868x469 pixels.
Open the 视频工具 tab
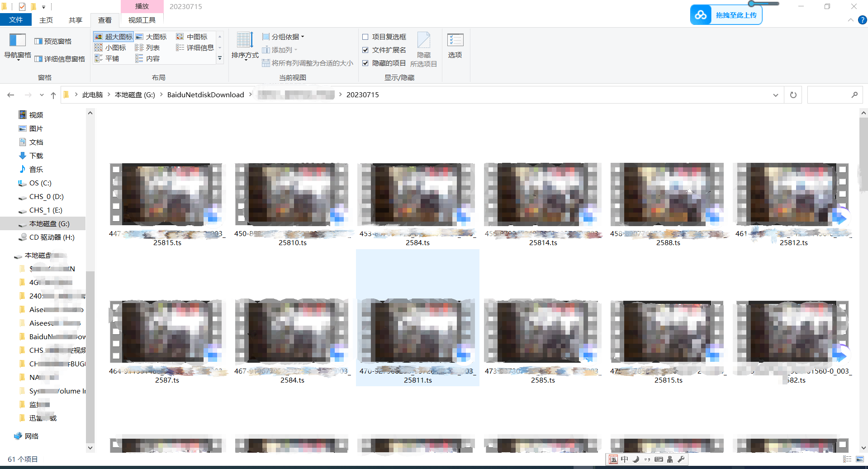142,20
